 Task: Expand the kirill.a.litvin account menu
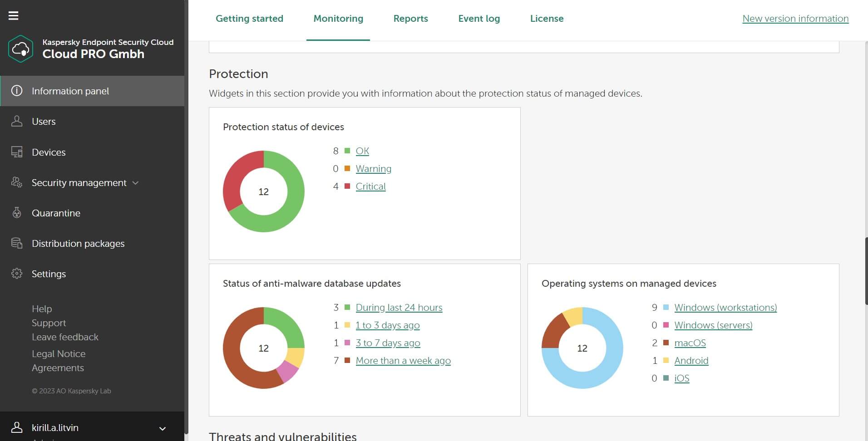pyautogui.click(x=162, y=428)
